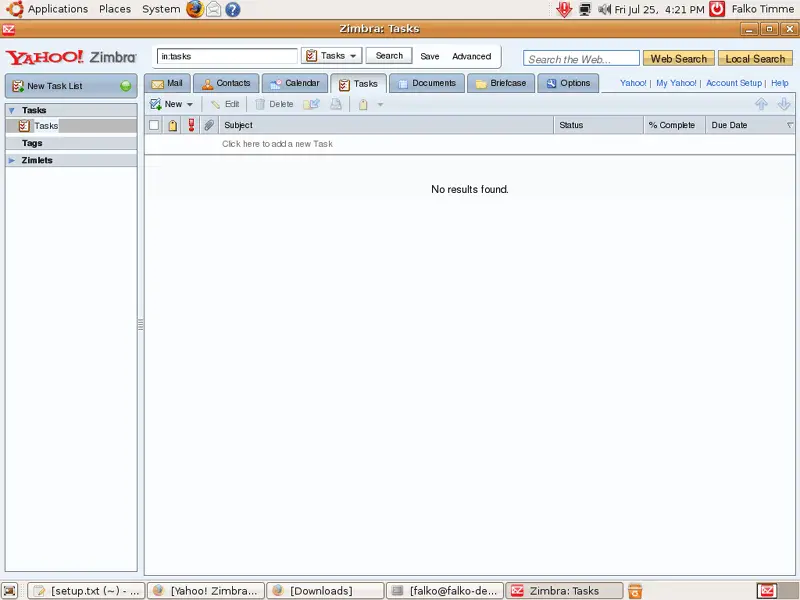Open the Account Setup link
The width and height of the screenshot is (800, 600).
[734, 83]
